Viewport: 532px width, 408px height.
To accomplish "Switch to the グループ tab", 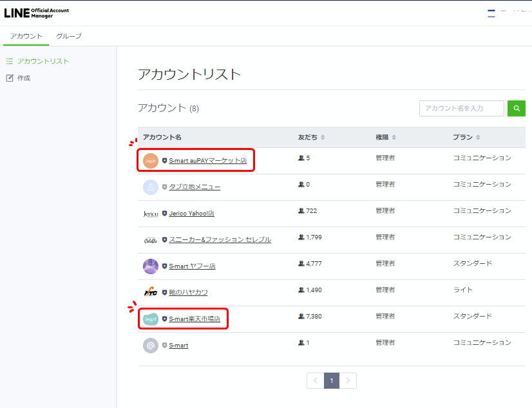I will pyautogui.click(x=69, y=36).
